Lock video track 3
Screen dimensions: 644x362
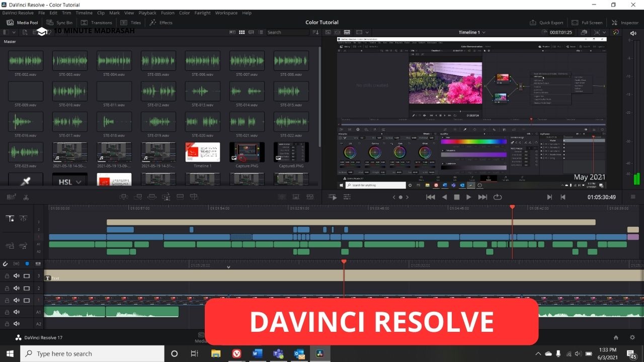point(7,276)
